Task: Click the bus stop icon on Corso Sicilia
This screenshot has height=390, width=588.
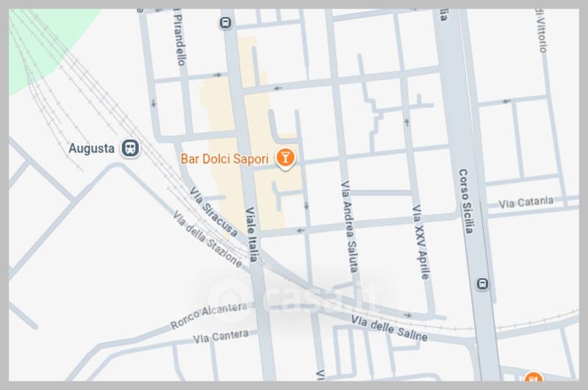Action: [483, 284]
